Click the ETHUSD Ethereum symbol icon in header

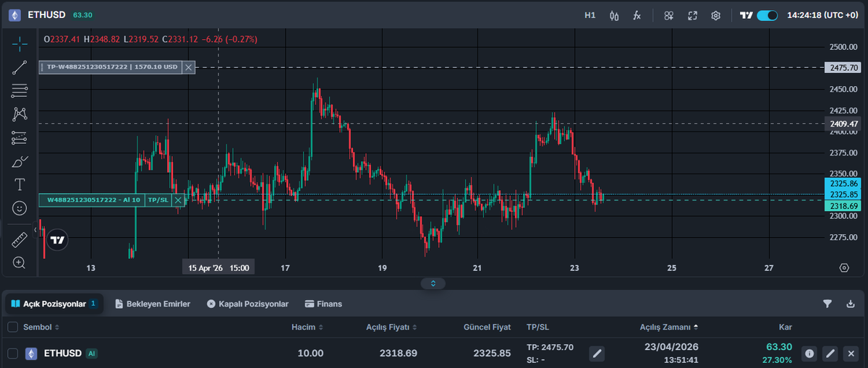coord(14,14)
